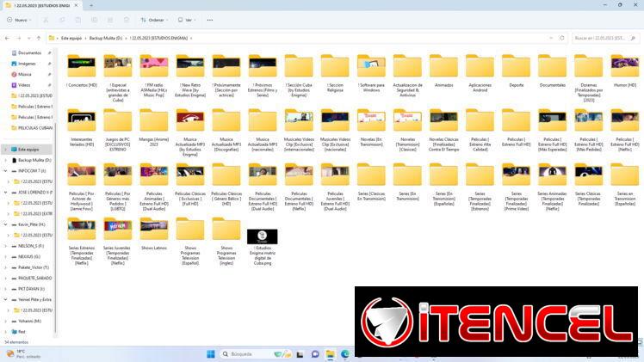Select the ! New Retro Wave folder
The image size is (644, 362).
point(190,76)
